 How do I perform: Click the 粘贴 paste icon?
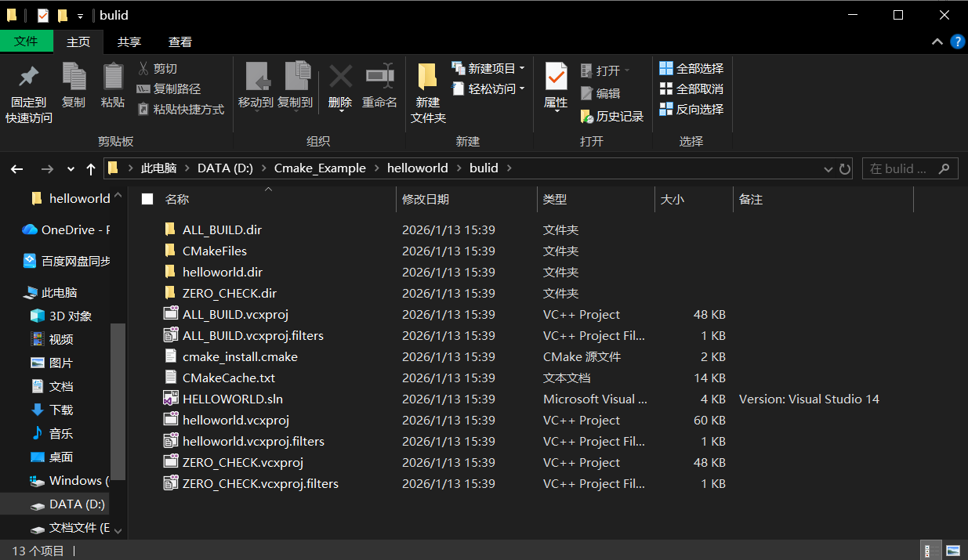113,77
